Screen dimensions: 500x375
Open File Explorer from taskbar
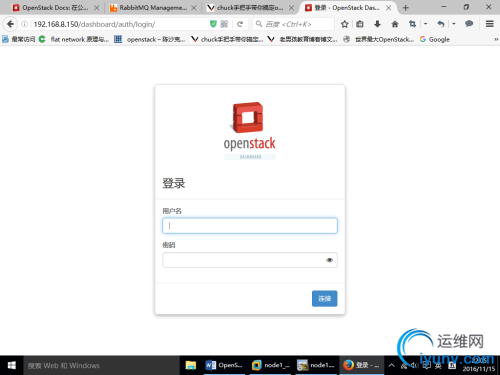click(191, 365)
